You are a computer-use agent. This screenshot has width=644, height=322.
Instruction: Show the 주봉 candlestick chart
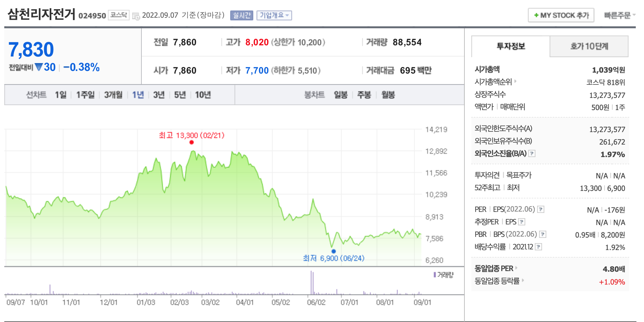(x=364, y=95)
